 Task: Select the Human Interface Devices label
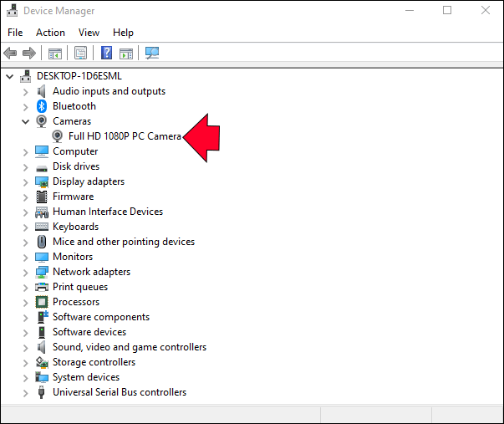point(108,212)
